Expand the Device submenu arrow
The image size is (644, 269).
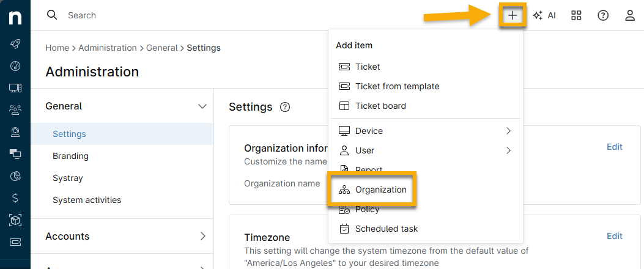(508, 131)
